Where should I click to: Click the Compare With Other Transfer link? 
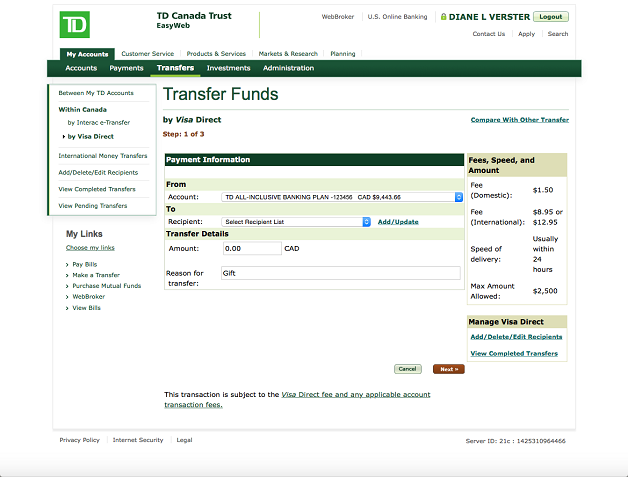[x=520, y=120]
